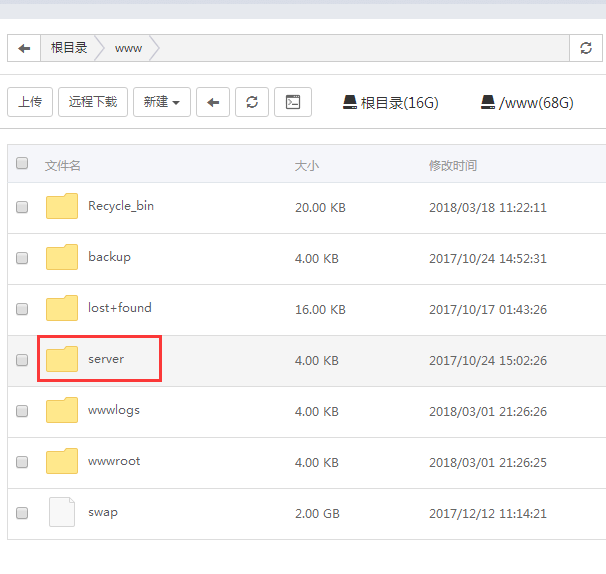Click date 2017/12/12 11:14:21

pyautogui.click(x=488, y=514)
